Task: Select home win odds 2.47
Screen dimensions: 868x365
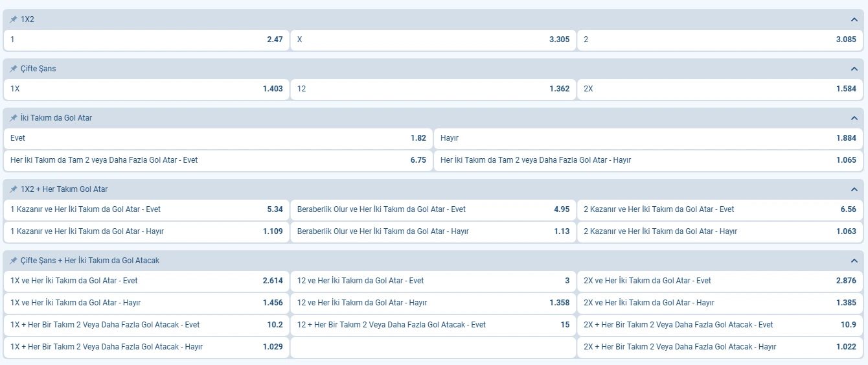Action: click(x=146, y=40)
